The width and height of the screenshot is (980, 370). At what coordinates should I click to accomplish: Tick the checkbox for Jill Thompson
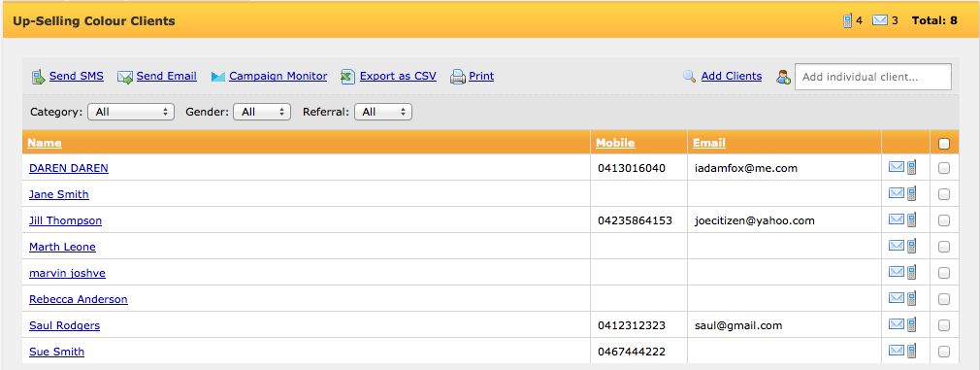tap(944, 220)
